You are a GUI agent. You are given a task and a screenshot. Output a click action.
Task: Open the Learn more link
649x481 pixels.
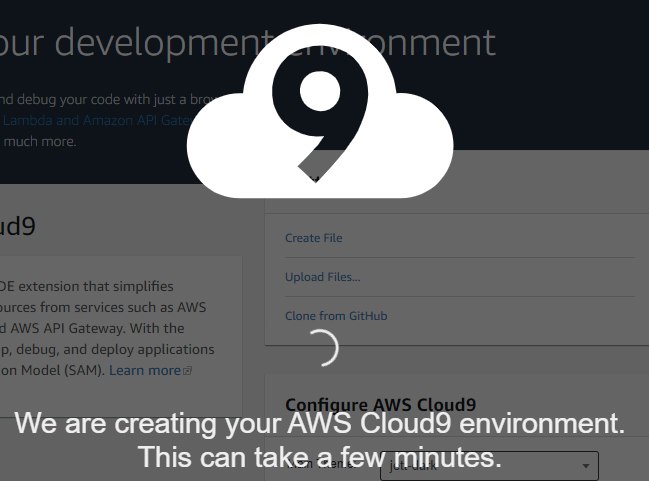coord(145,370)
